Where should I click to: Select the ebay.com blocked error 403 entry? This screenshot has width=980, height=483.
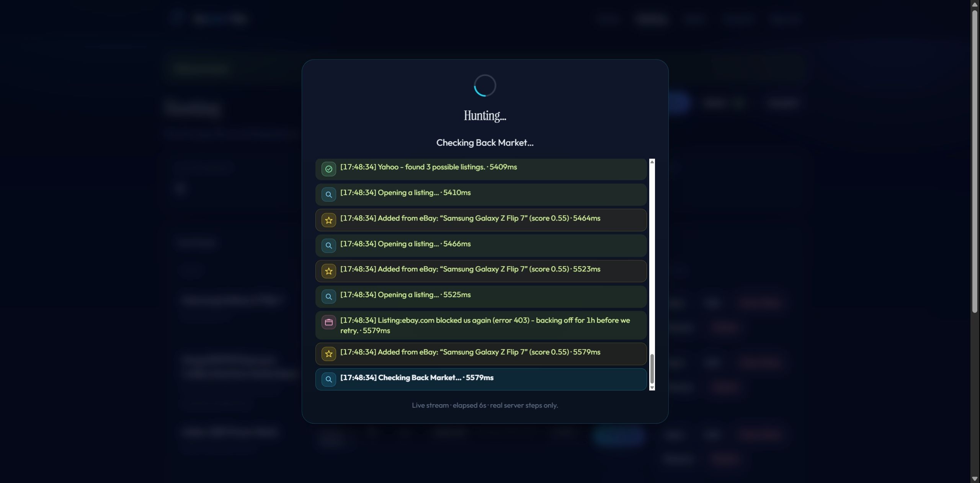click(x=481, y=325)
